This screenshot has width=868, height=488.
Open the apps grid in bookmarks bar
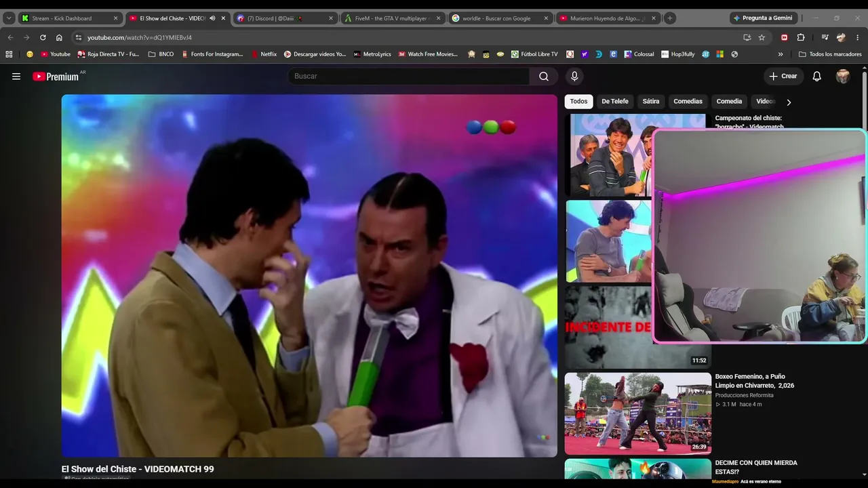(x=9, y=54)
